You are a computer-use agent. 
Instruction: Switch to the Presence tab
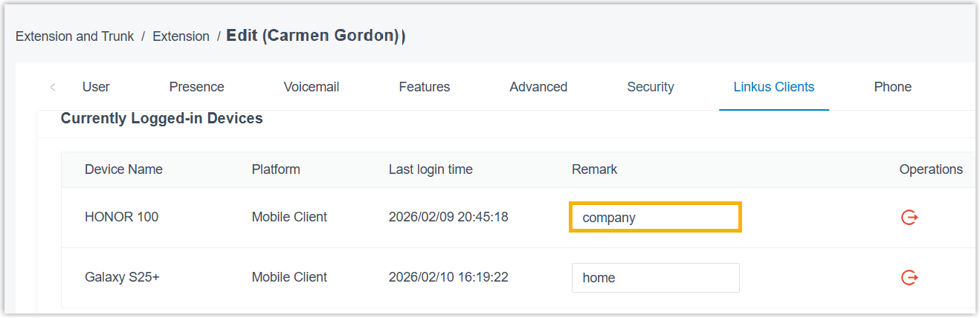coord(196,87)
